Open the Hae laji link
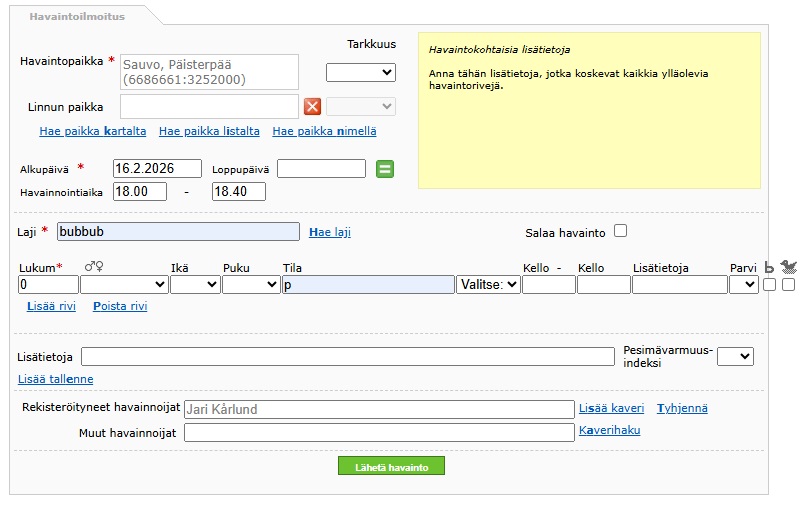This screenshot has height=506, width=812. (x=330, y=232)
